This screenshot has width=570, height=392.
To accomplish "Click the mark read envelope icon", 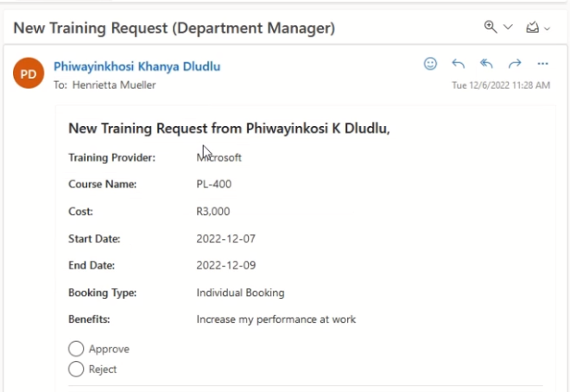I will click(533, 28).
